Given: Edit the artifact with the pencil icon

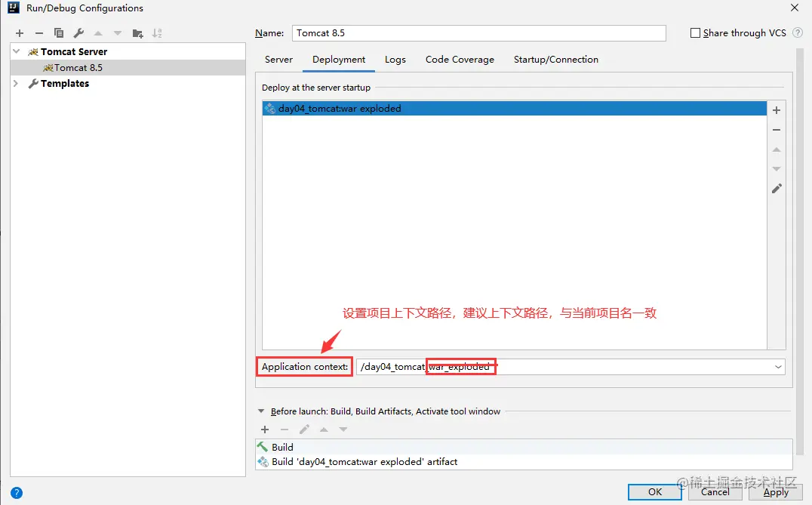Looking at the screenshot, I should click(x=777, y=189).
